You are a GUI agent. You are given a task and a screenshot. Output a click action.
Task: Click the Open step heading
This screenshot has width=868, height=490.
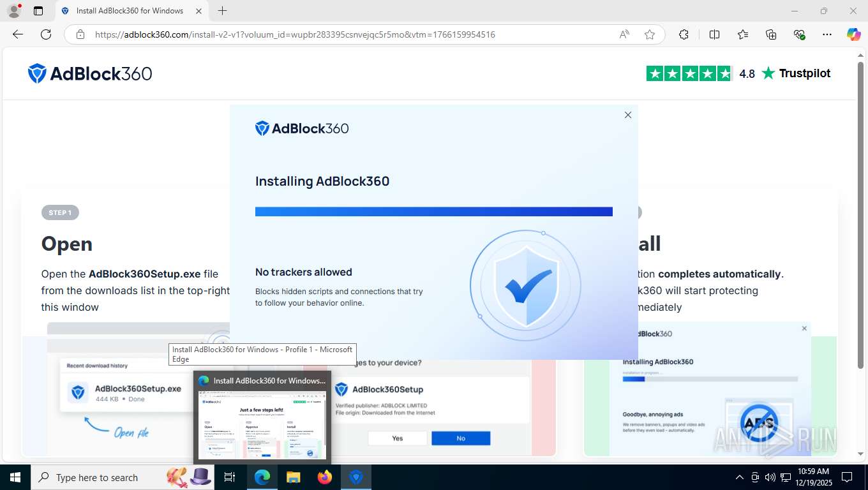[x=67, y=244]
